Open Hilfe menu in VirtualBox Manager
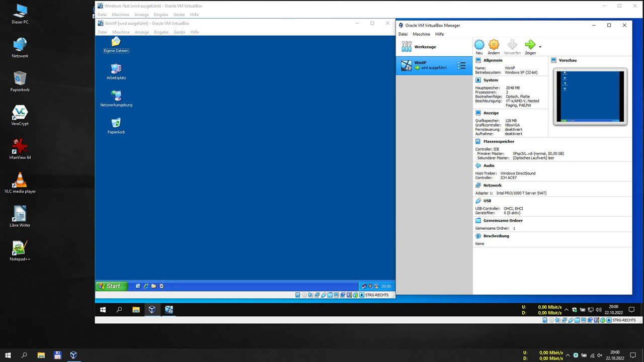 (x=440, y=34)
